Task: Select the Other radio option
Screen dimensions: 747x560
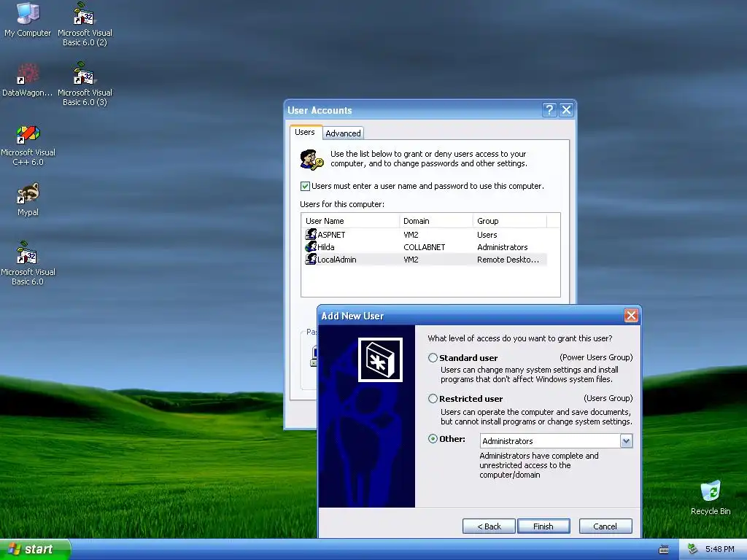Action: click(x=433, y=439)
